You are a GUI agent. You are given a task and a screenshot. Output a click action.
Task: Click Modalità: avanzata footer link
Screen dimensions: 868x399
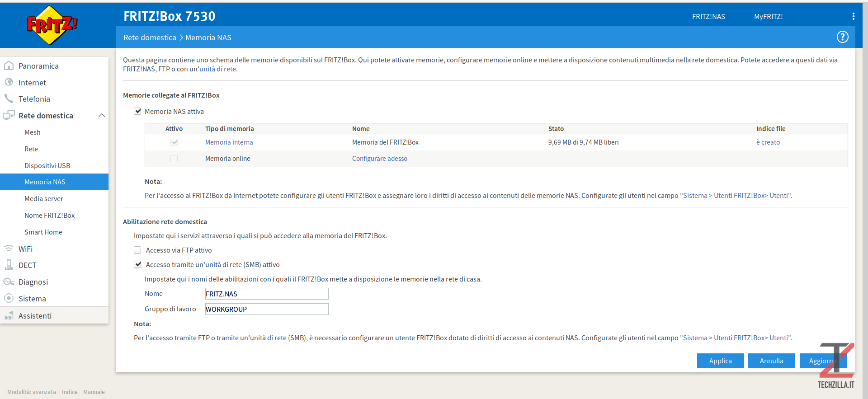click(32, 392)
